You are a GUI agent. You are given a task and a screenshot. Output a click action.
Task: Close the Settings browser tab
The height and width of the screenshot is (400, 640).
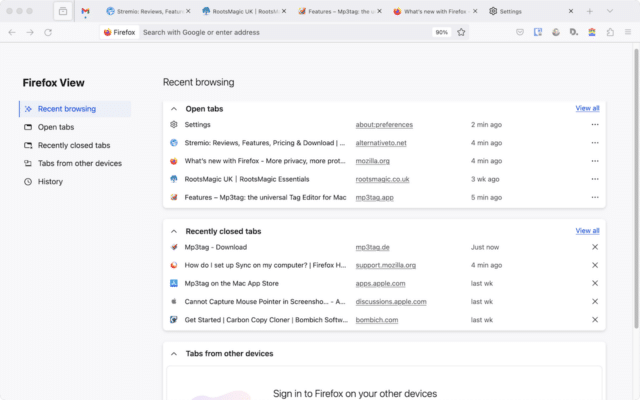tap(571, 11)
